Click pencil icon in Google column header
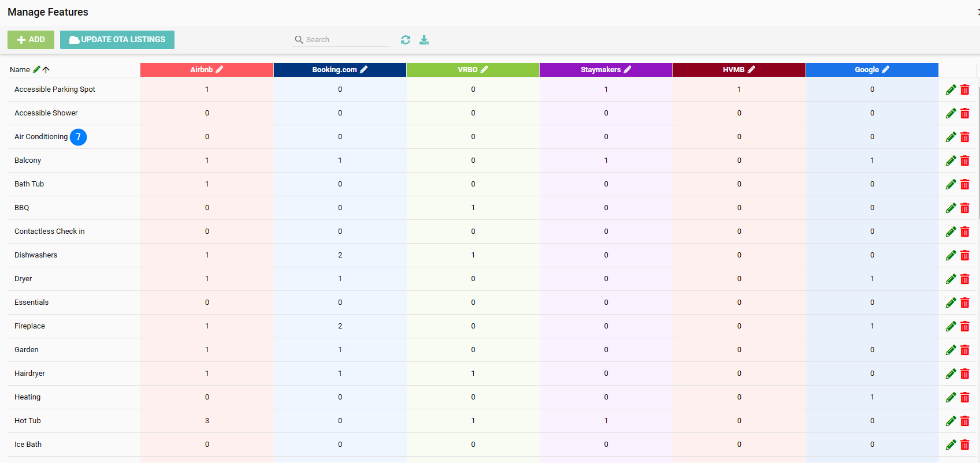This screenshot has width=980, height=463. click(x=886, y=69)
